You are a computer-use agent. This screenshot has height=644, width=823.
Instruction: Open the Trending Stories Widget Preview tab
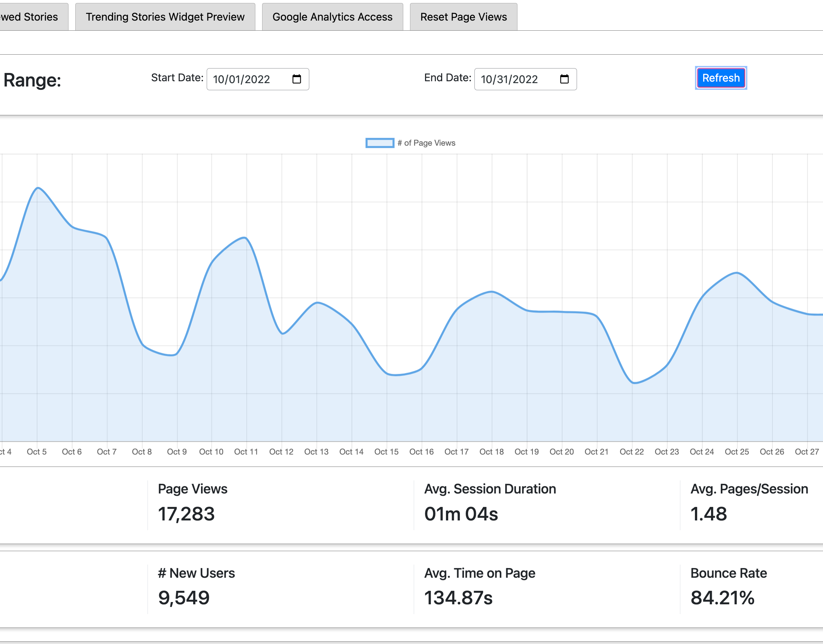coord(165,17)
